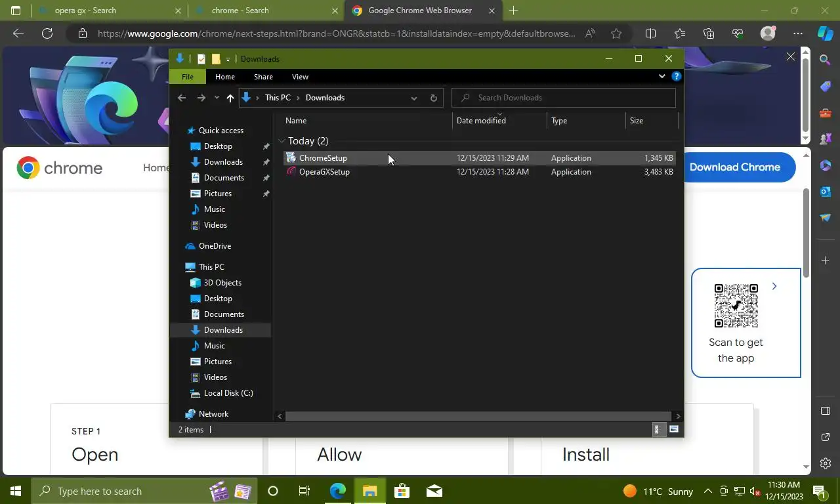Viewport: 840px width, 504px height.
Task: Click the Edge sidebar search icon
Action: click(826, 60)
